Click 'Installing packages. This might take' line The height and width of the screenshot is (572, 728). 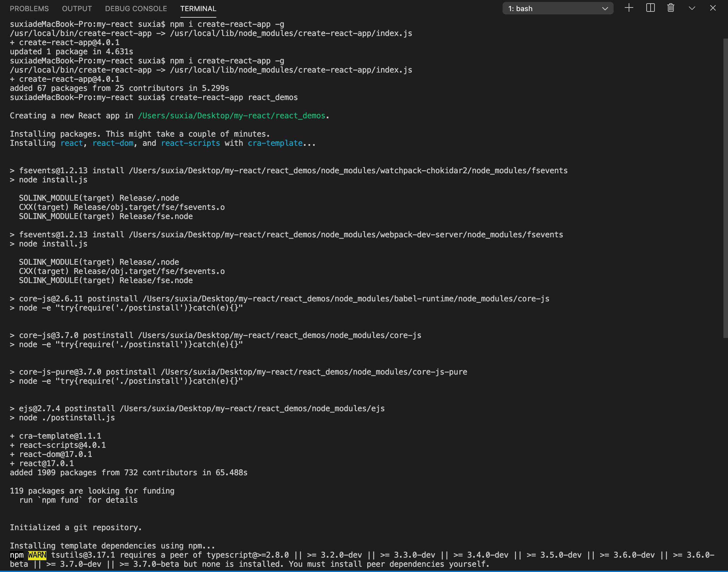click(140, 134)
